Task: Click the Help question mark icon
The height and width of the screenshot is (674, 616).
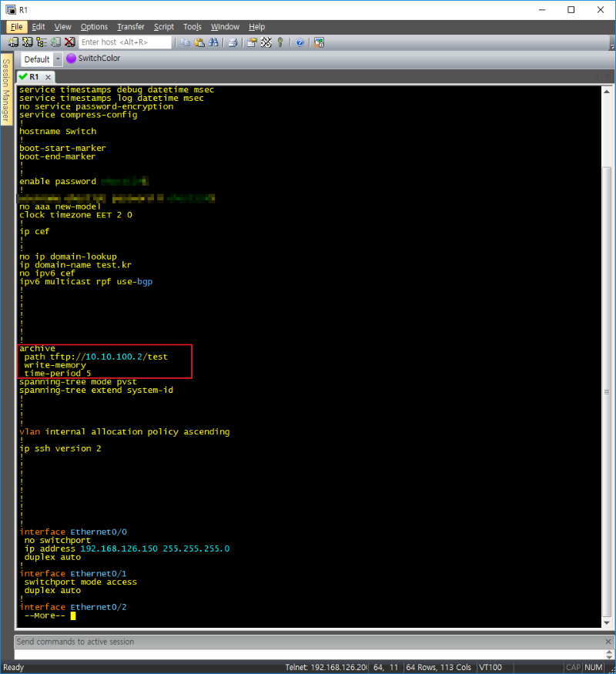Action: [300, 42]
